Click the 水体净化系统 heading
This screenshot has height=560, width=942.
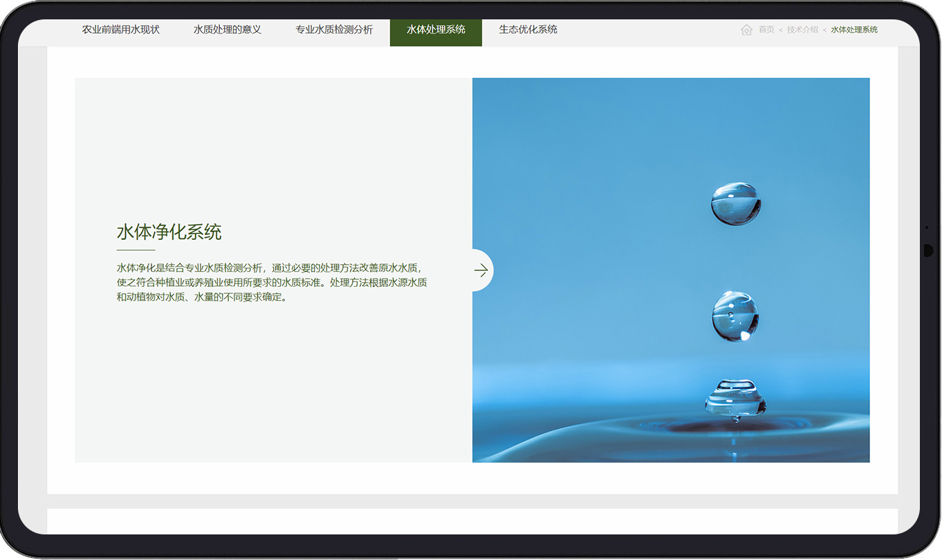[x=169, y=232]
